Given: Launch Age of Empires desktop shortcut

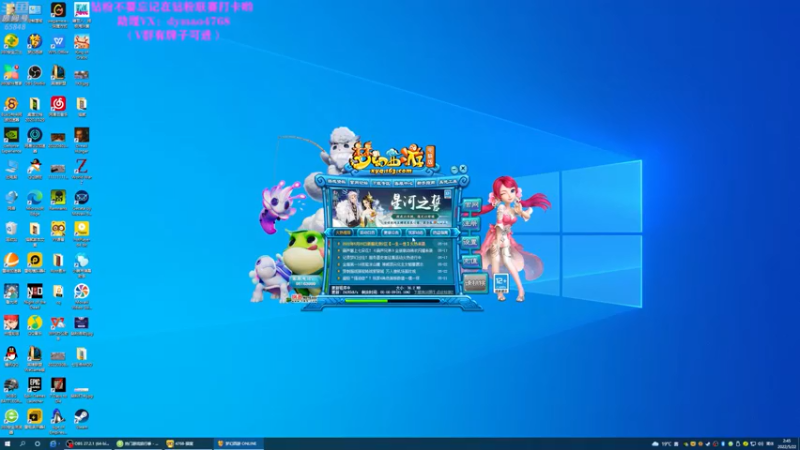Looking at the screenshot, I should (58, 421).
